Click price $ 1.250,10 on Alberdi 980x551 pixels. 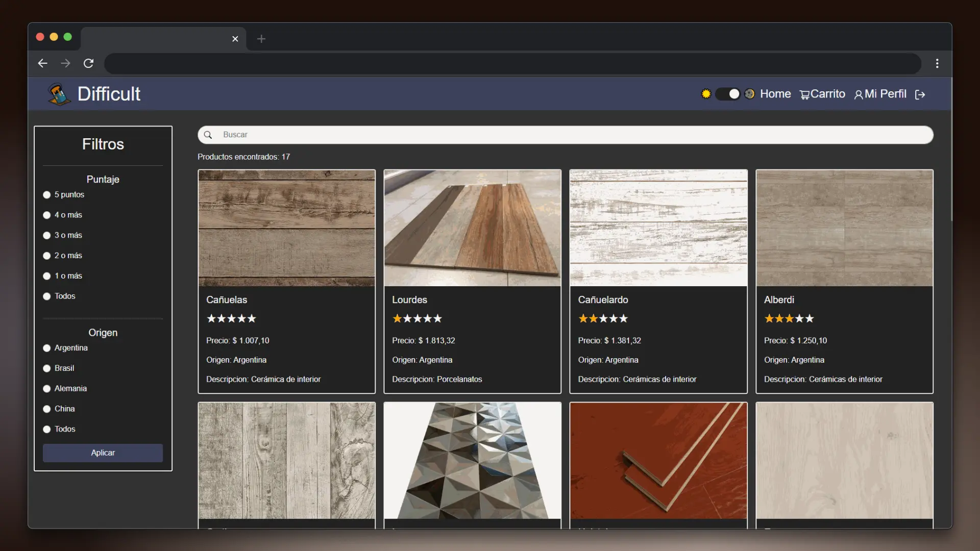click(x=795, y=341)
